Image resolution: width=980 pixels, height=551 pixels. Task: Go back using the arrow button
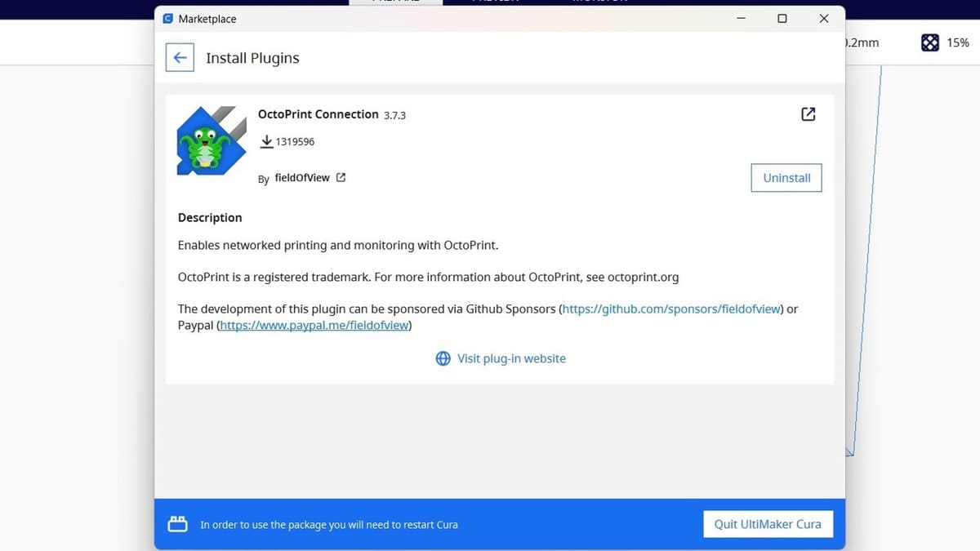click(x=180, y=58)
